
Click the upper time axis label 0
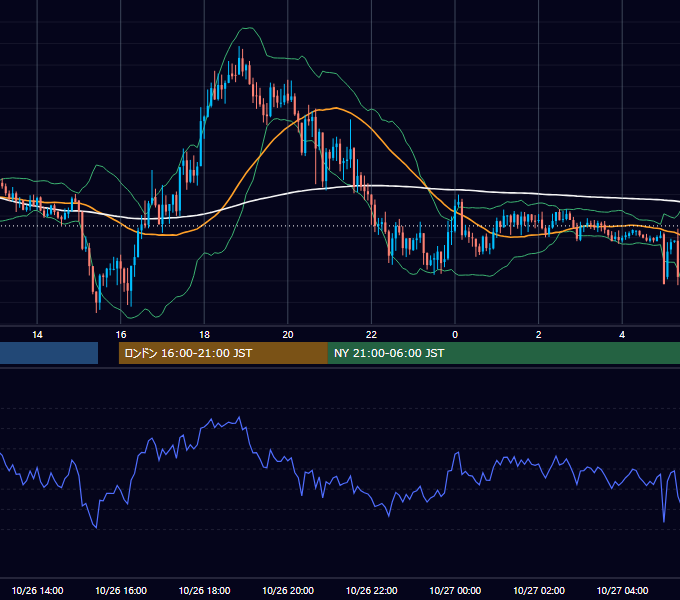455,335
